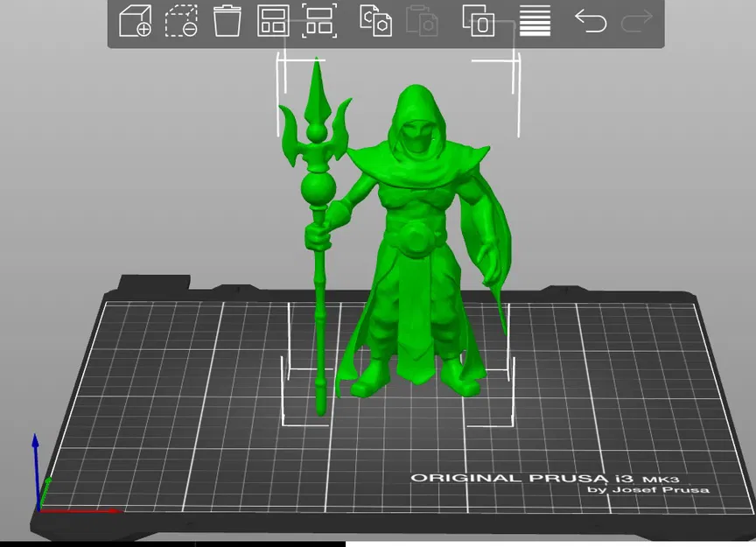756x547 pixels.
Task: Open the variable layer height tool
Action: coord(534,22)
